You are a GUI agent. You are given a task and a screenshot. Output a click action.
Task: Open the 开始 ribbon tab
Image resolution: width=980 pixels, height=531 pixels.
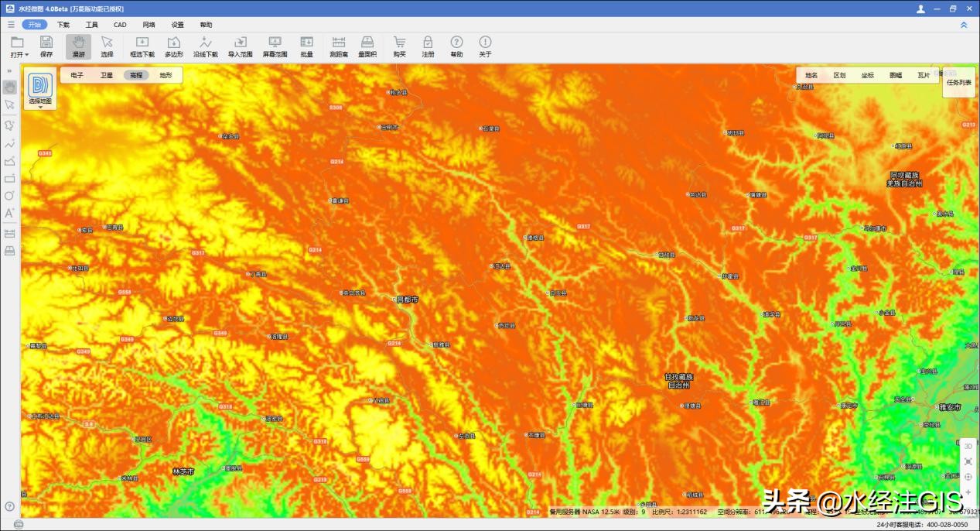(35, 25)
